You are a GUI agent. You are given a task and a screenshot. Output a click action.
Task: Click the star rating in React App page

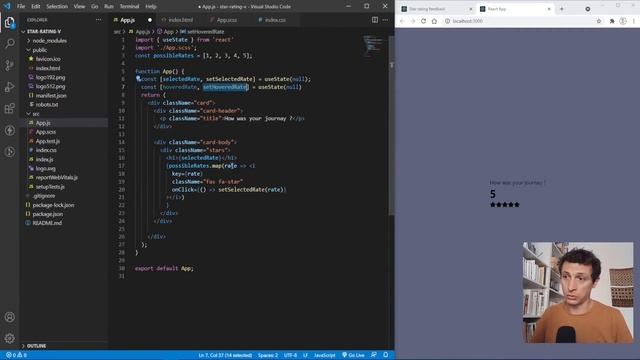[x=504, y=204]
